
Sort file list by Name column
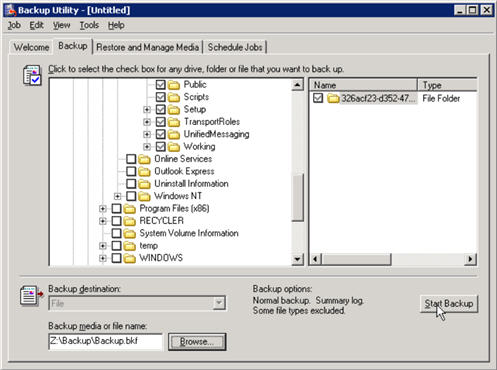coord(363,85)
